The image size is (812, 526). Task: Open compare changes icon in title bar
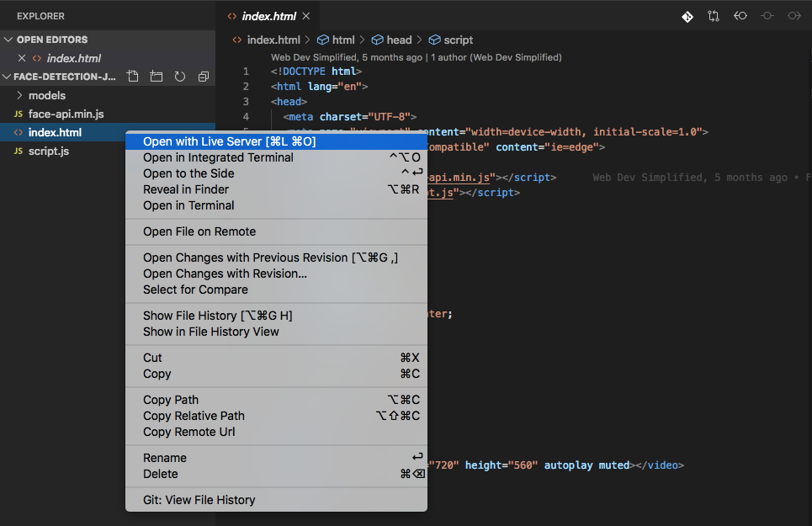pos(714,16)
